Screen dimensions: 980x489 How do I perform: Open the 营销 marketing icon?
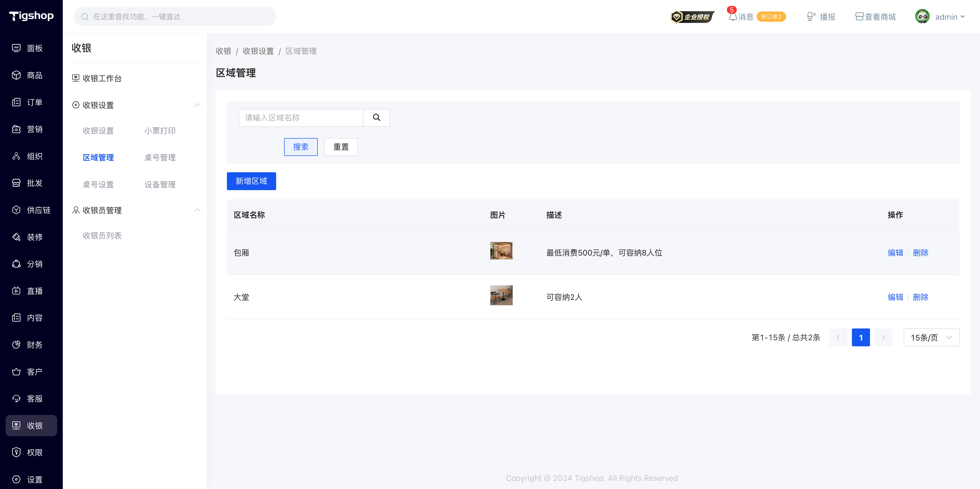point(16,129)
